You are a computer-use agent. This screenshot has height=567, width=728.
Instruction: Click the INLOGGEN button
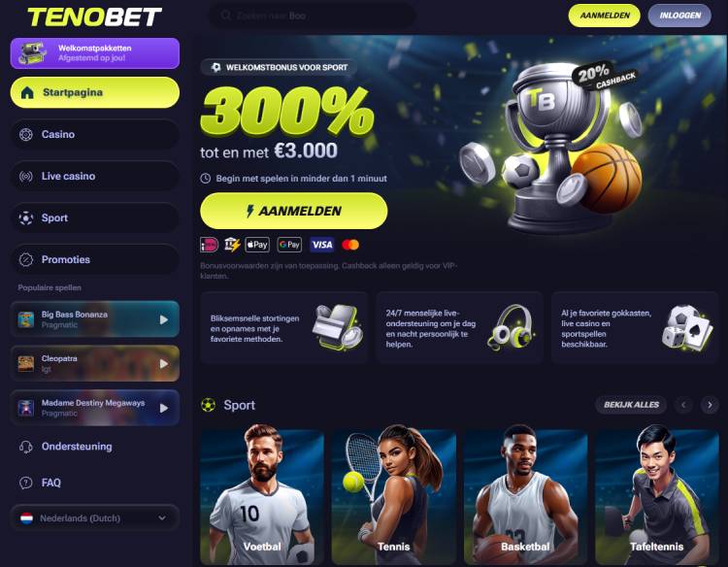[679, 16]
